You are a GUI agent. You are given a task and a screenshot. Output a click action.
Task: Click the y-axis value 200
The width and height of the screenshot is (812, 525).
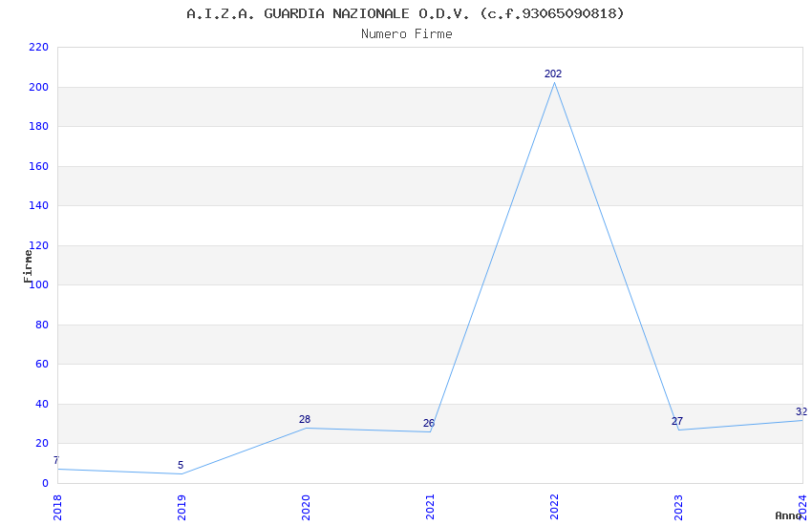[x=39, y=87]
